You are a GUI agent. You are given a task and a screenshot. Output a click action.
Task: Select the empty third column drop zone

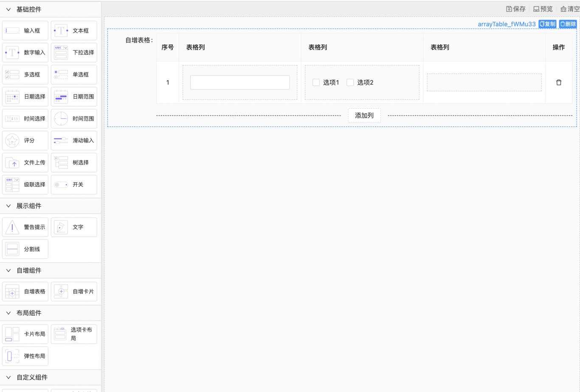click(484, 82)
